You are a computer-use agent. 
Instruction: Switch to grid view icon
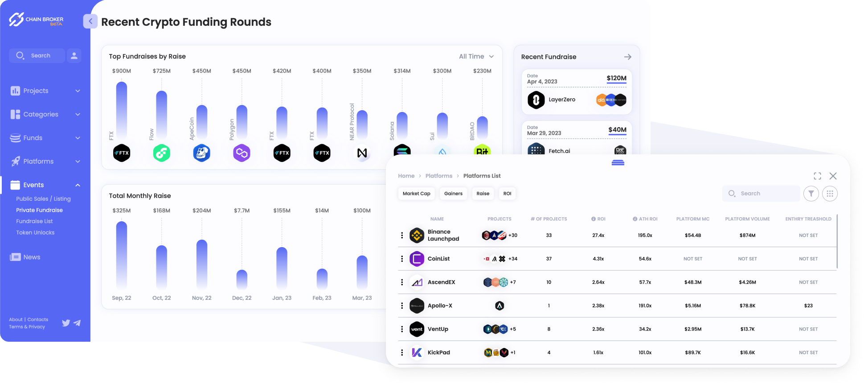[x=829, y=194]
